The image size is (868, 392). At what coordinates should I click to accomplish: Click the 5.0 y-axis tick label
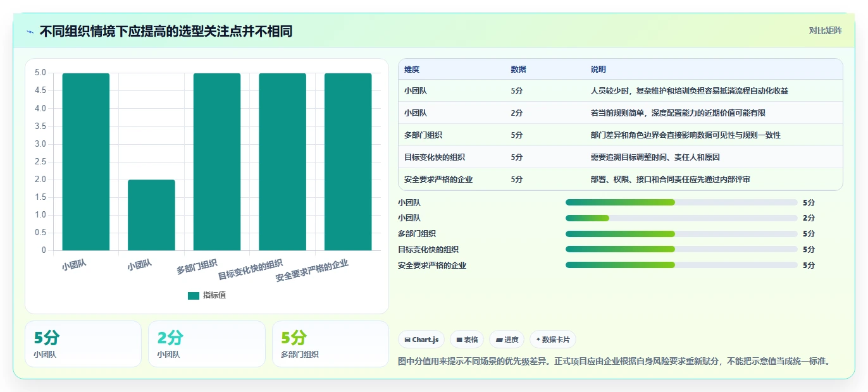40,73
